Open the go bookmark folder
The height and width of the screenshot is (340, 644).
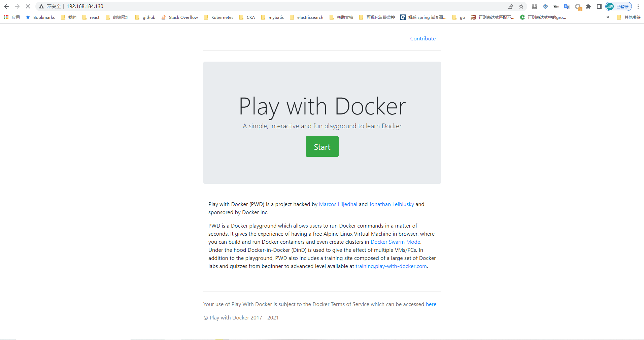(x=459, y=17)
